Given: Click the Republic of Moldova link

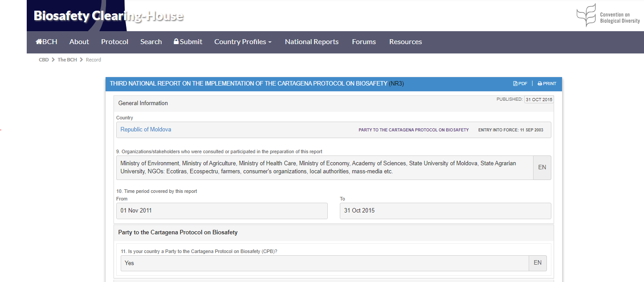Looking at the screenshot, I should [x=146, y=130].
